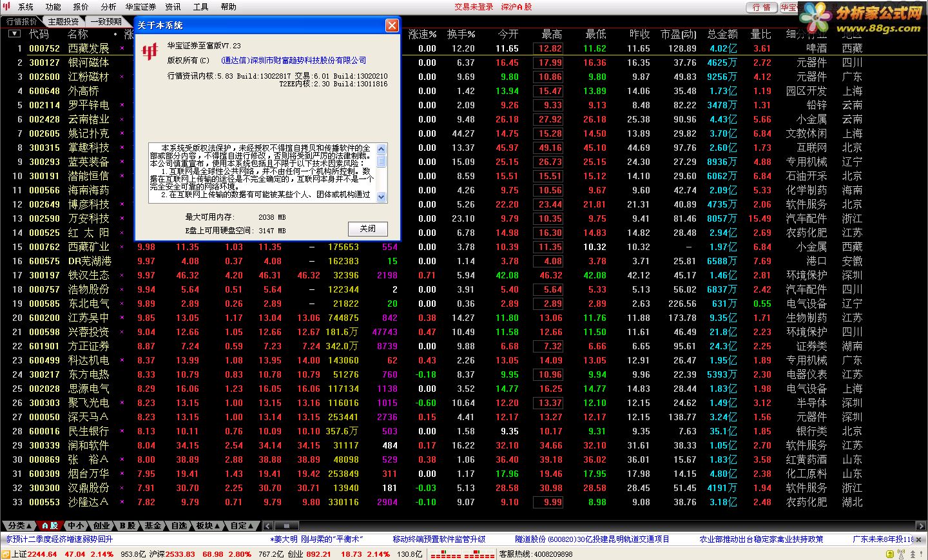Click the disclaimer scrollbar up arrow
Screen dimensions: 928x560
(x=382, y=148)
